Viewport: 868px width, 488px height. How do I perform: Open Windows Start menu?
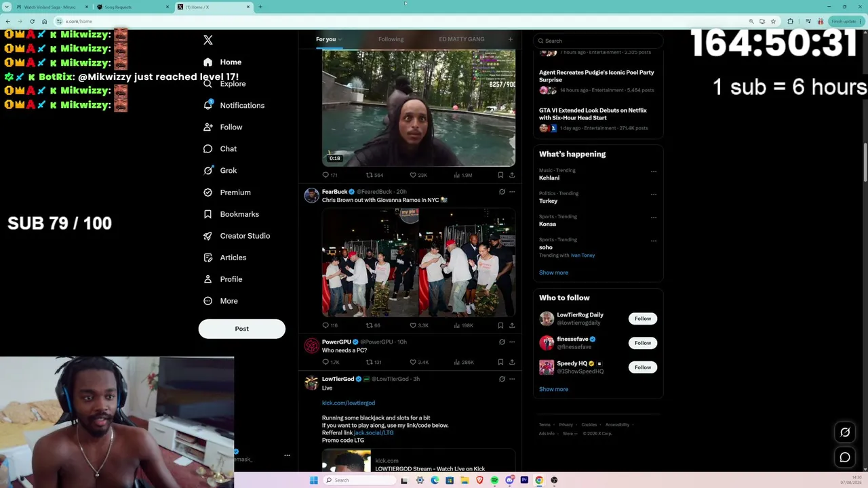click(x=313, y=480)
